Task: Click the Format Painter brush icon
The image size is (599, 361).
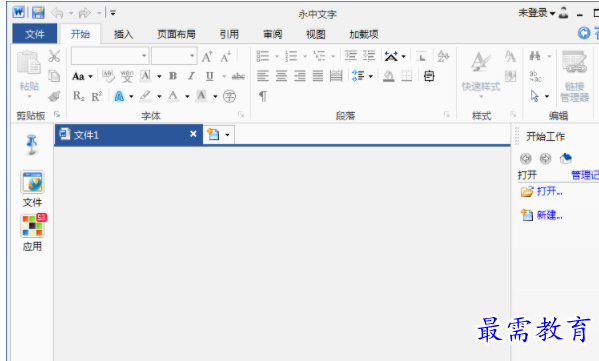Action: tap(54, 96)
